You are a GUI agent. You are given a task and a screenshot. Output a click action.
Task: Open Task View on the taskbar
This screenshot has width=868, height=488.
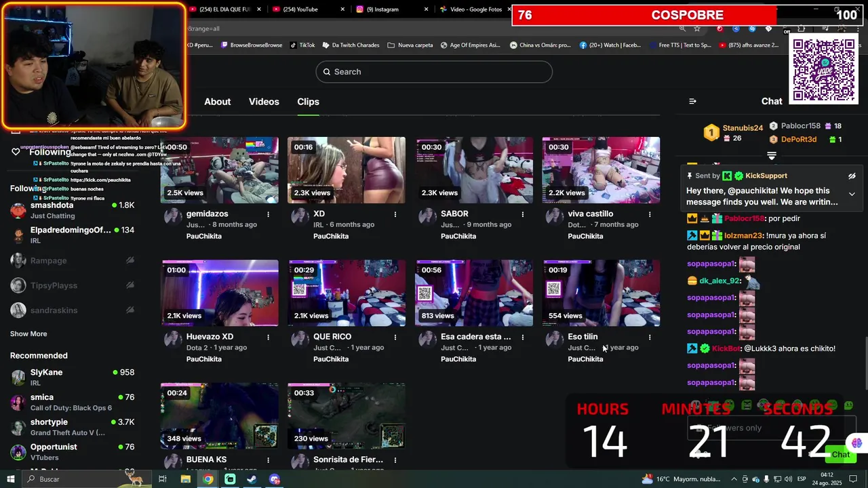click(x=163, y=479)
